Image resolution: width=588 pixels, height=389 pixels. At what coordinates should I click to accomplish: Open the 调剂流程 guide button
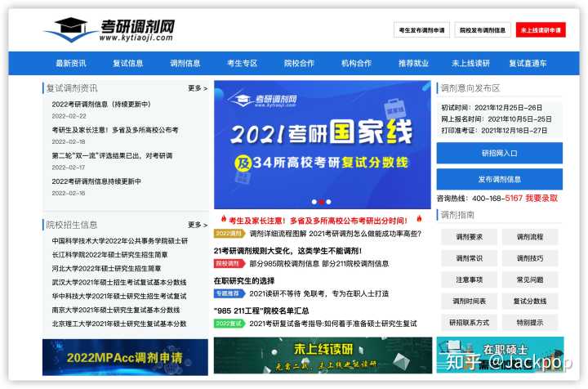[x=530, y=237]
